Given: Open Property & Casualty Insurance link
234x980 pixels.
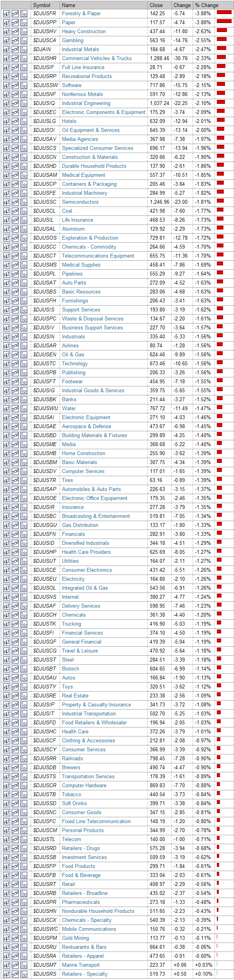Looking at the screenshot, I should pos(96,705).
